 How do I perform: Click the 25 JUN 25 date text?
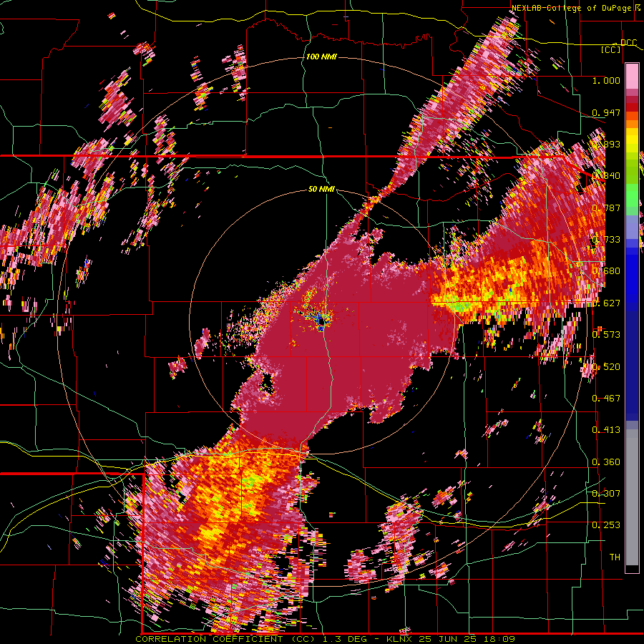(x=448, y=639)
